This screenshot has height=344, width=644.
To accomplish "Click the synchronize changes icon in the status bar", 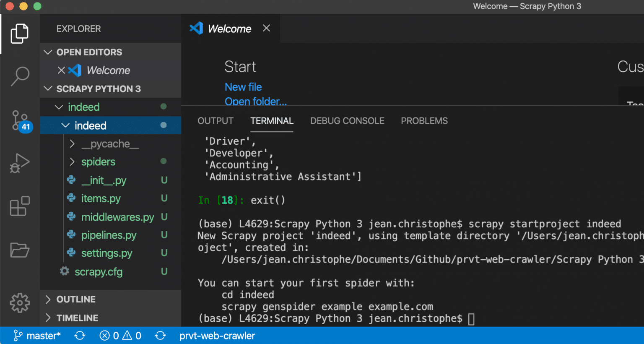I will click(x=80, y=336).
